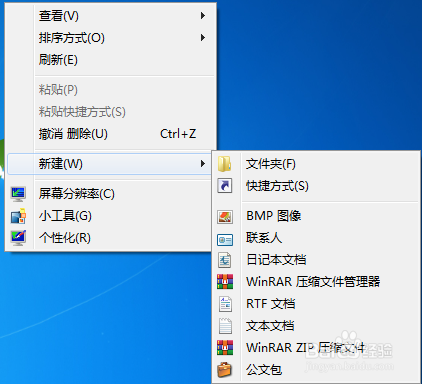Screen dimensions: 422x384
Task: Create a new 日记本文档
Action: [316, 260]
